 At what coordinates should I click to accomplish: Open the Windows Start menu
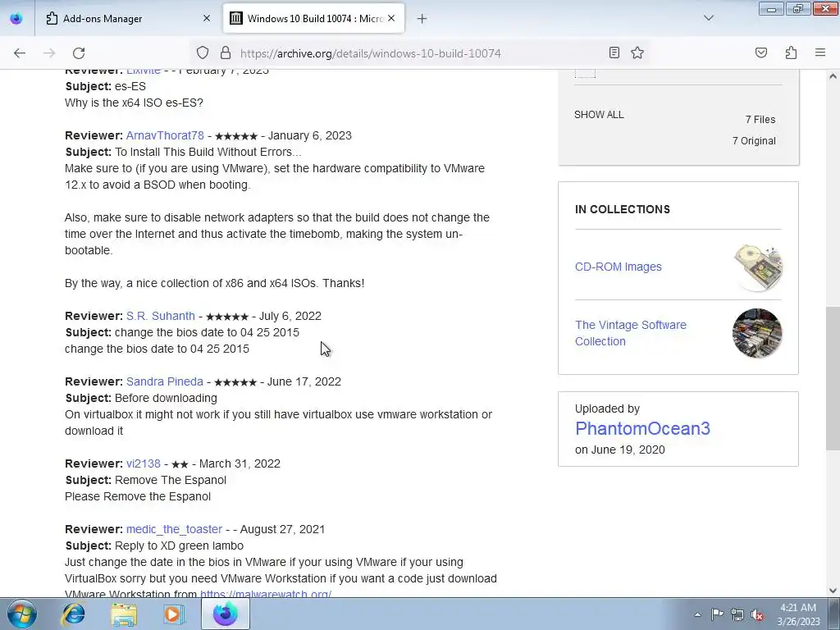point(22,614)
